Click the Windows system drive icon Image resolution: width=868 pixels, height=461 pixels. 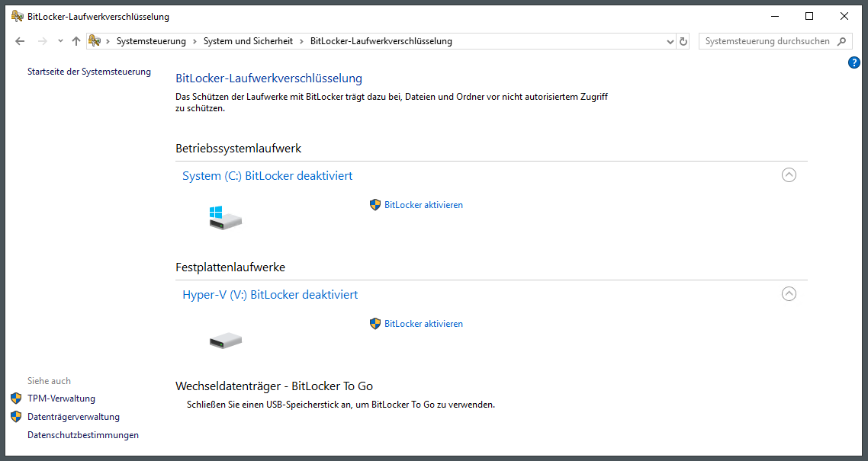[225, 218]
